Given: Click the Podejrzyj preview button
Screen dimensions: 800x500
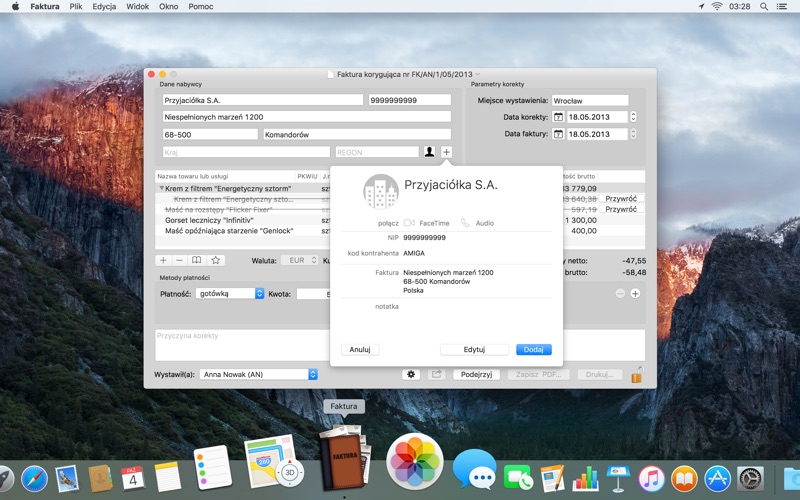Looking at the screenshot, I should coord(477,374).
